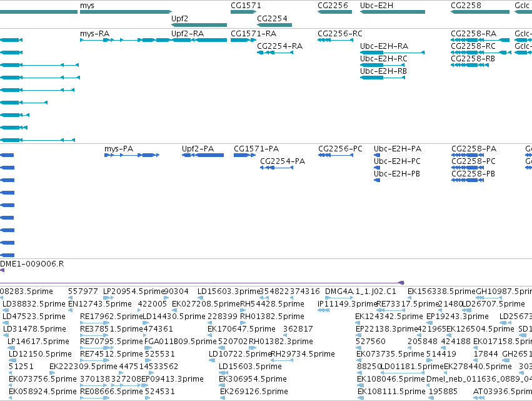The height and width of the screenshot is (401, 532).
Task: Select EST EK278440.5prime
Action: [478, 367]
